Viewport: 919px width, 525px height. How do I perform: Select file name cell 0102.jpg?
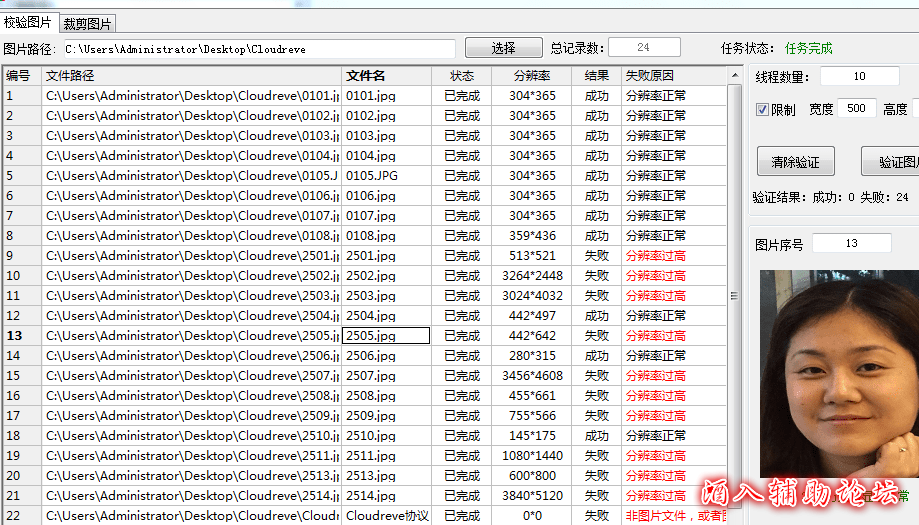pyautogui.click(x=386, y=115)
